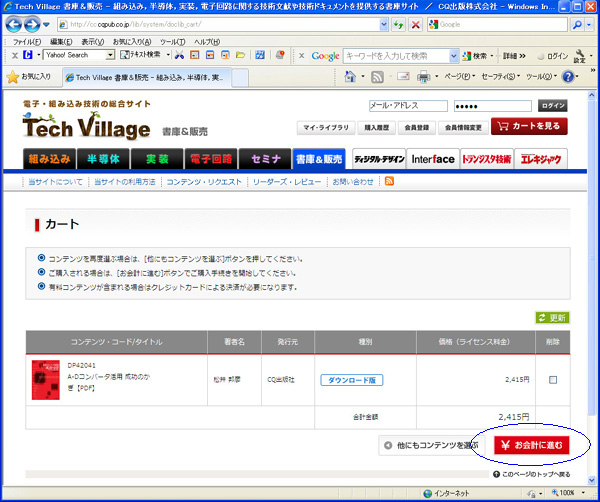600x502 pixels.
Task: Open the ファイル(F) menu
Action: click(26, 41)
